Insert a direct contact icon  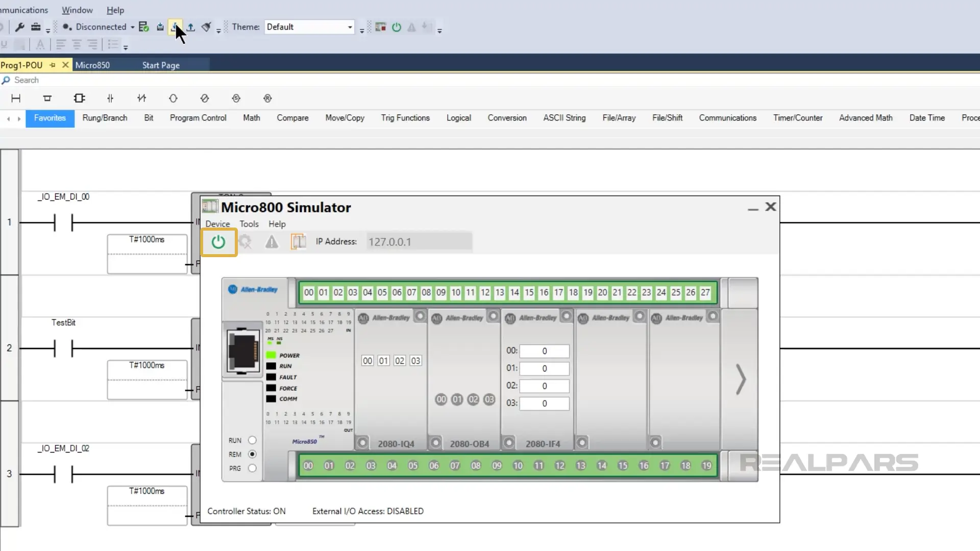(110, 98)
